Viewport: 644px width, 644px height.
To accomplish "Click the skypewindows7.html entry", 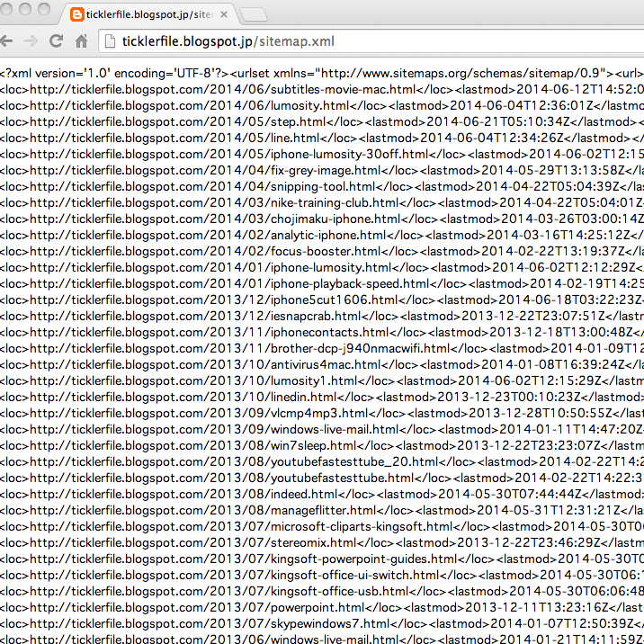I will point(322,624).
